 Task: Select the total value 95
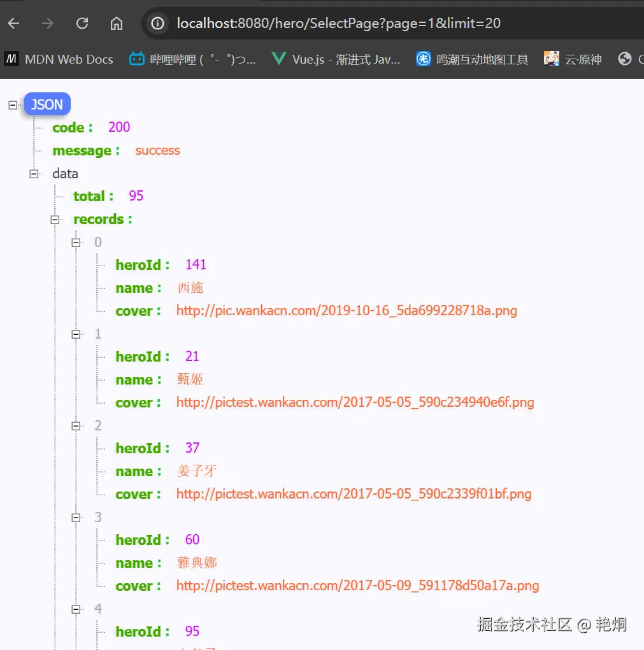pos(135,196)
